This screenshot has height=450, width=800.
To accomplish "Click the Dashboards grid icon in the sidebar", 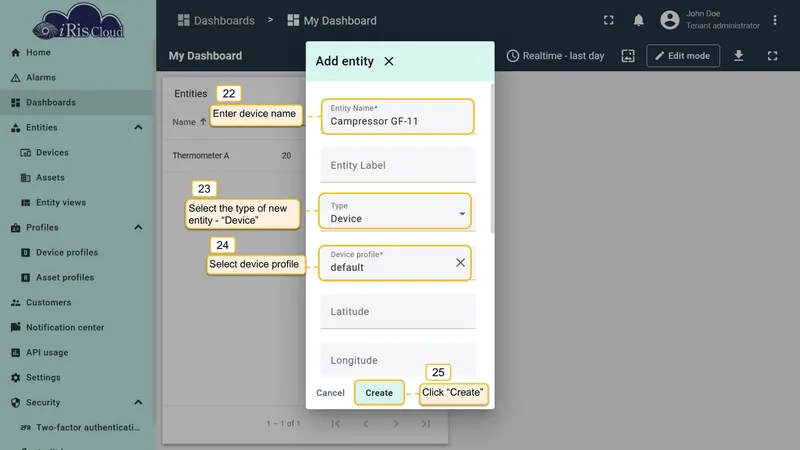I will pos(15,103).
